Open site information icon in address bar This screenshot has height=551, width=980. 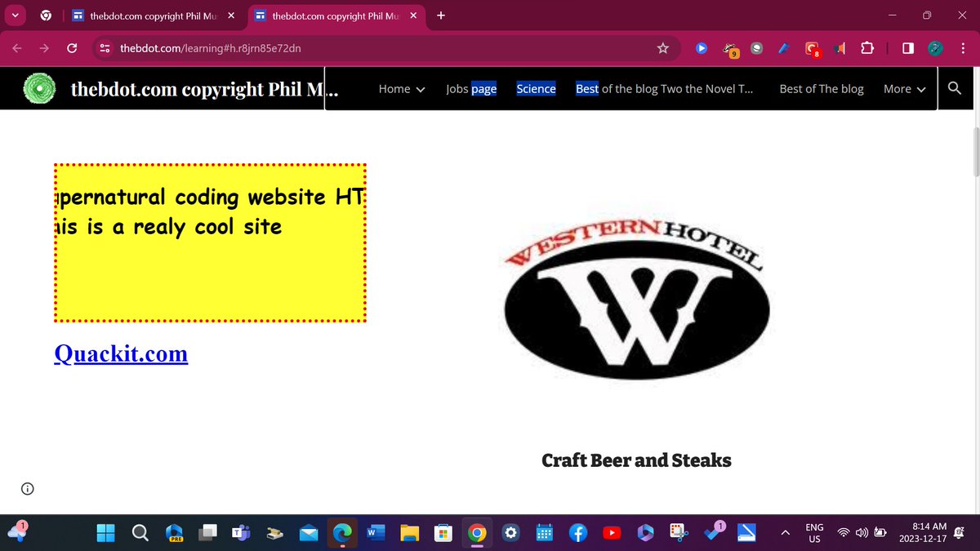click(x=105, y=48)
